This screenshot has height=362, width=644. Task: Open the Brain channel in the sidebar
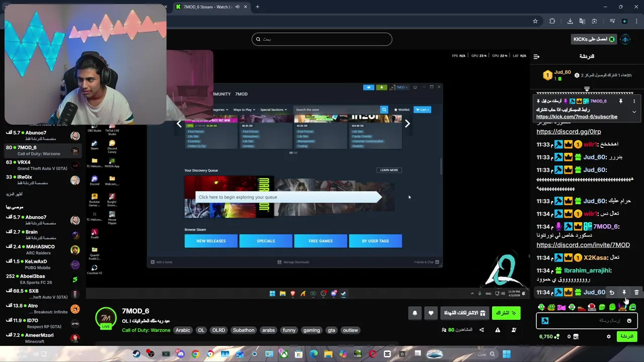[43, 235]
